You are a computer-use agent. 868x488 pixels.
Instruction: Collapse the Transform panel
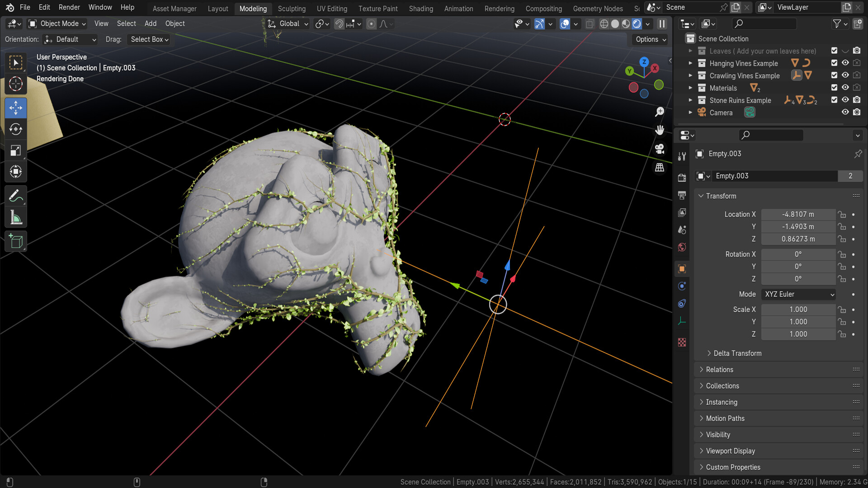click(719, 196)
